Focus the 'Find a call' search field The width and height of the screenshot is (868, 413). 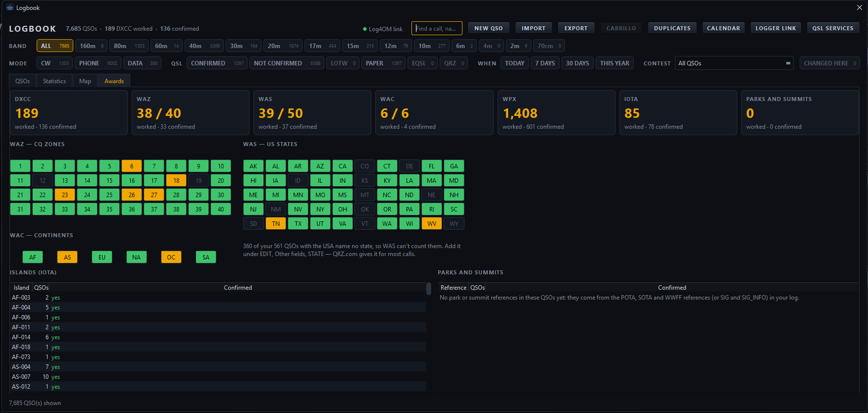[x=437, y=28]
